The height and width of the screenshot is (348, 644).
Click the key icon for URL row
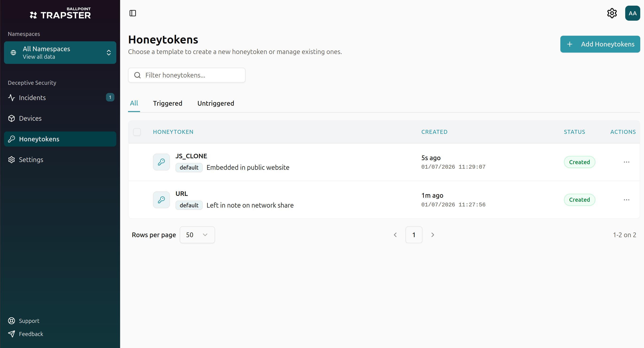[161, 200]
